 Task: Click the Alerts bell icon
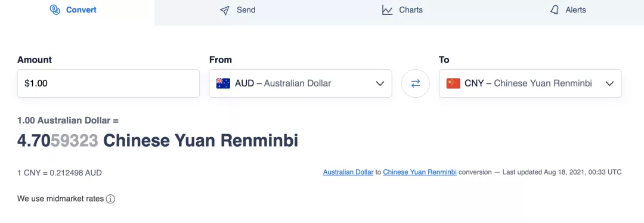pyautogui.click(x=555, y=10)
